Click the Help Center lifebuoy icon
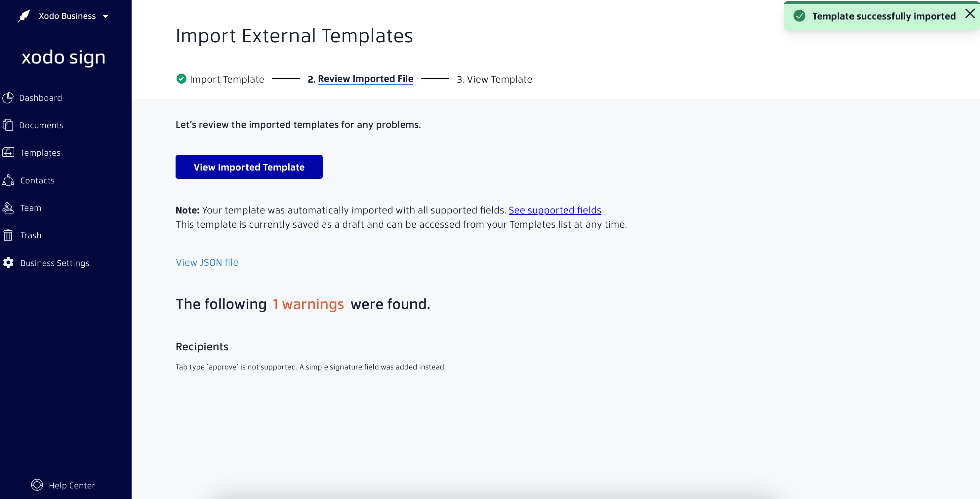 tap(37, 485)
